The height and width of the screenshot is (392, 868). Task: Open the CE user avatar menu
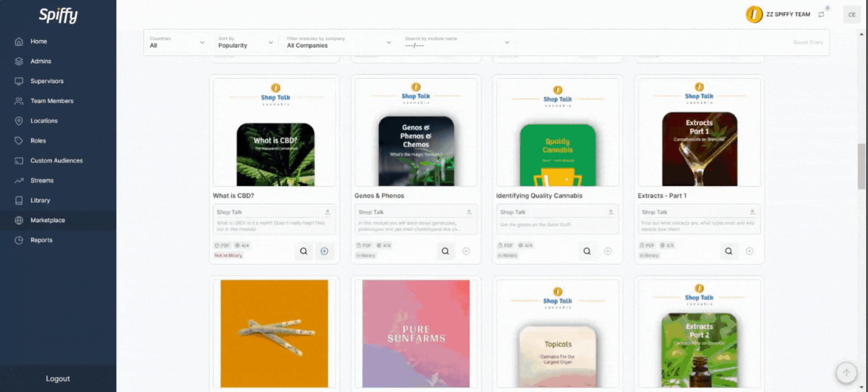coord(852,14)
